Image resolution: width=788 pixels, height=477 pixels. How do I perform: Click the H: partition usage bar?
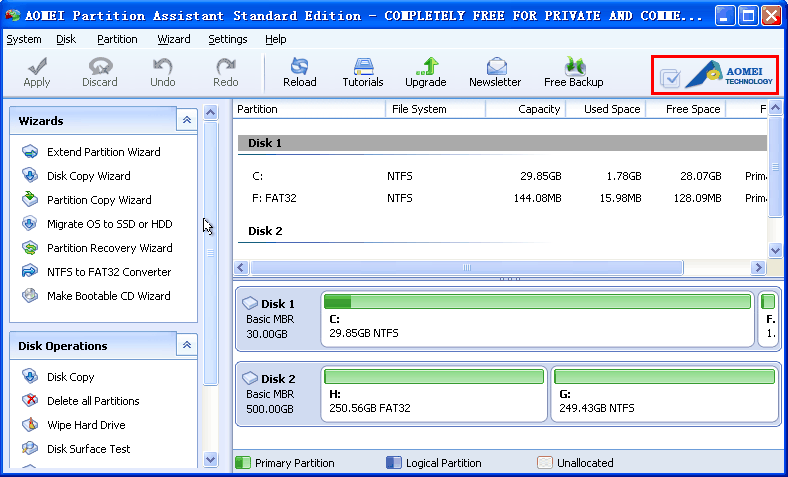[x=434, y=376]
